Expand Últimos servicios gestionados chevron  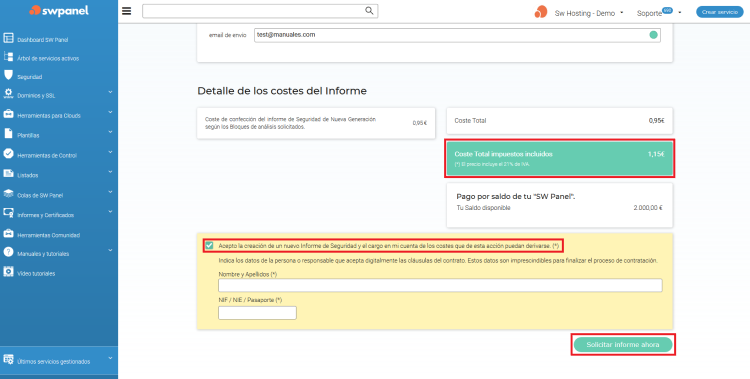click(110, 357)
